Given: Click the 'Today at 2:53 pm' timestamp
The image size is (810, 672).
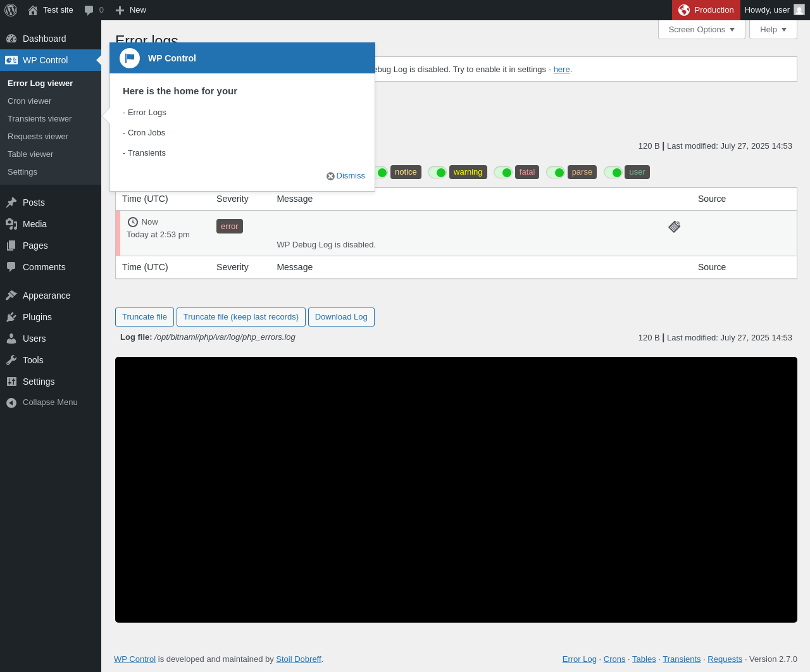Looking at the screenshot, I should pyautogui.click(x=158, y=235).
